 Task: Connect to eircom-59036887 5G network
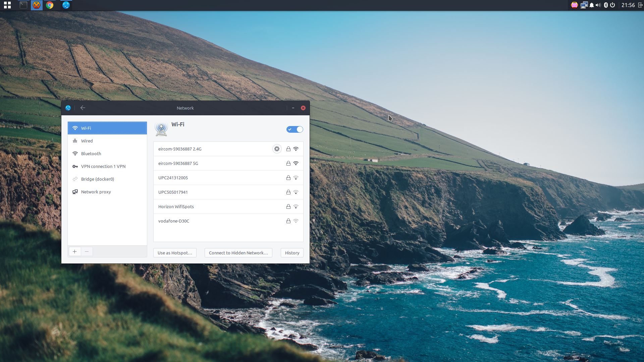coord(228,163)
